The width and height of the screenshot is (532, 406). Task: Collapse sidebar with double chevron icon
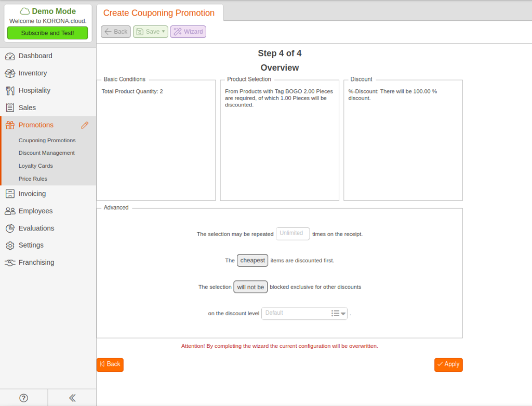pos(72,398)
